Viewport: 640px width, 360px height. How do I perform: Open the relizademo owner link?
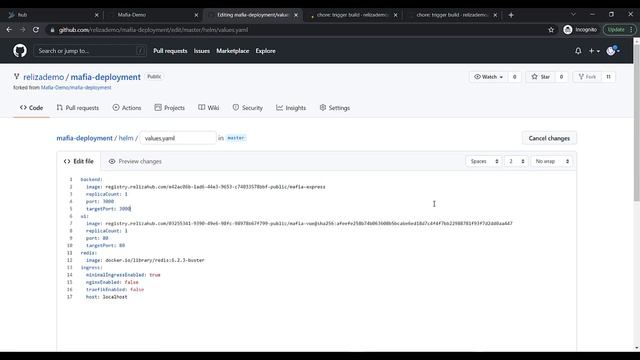coord(44,77)
